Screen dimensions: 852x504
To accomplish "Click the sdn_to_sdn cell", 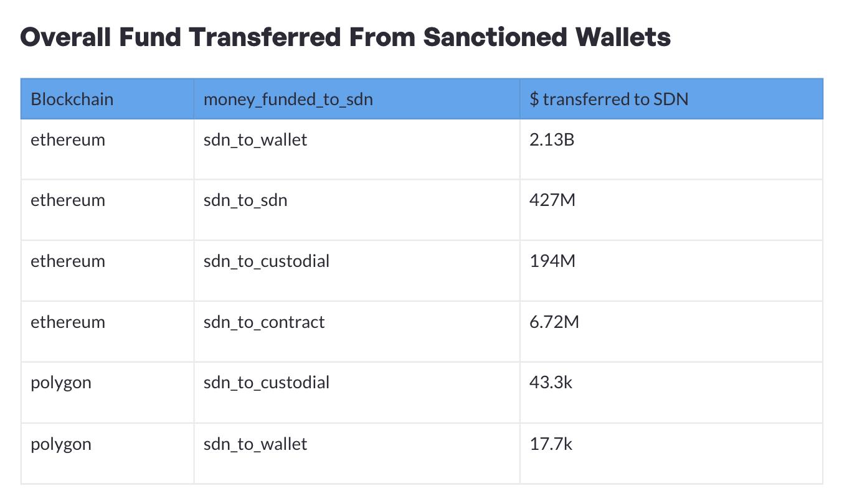I will pos(245,200).
